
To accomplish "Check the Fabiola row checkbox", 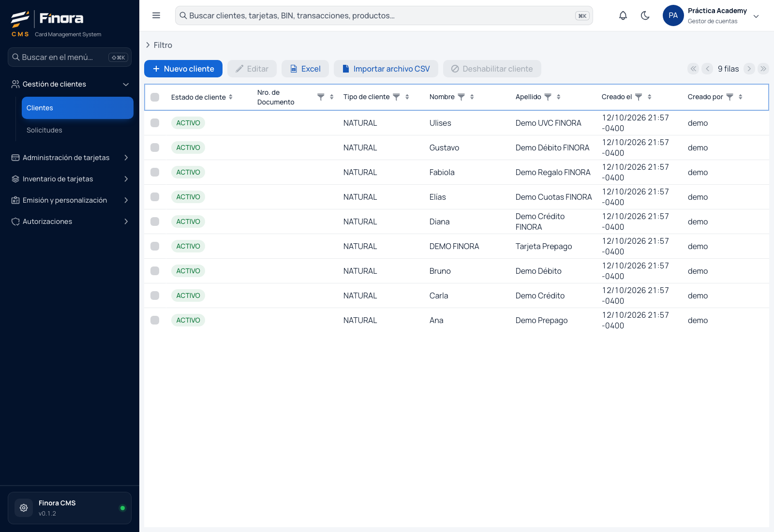I will pos(155,172).
